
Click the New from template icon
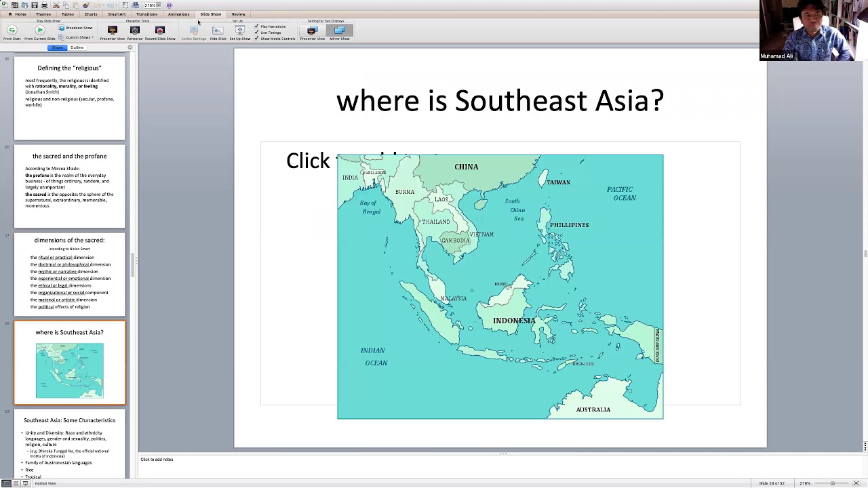[x=15, y=5]
